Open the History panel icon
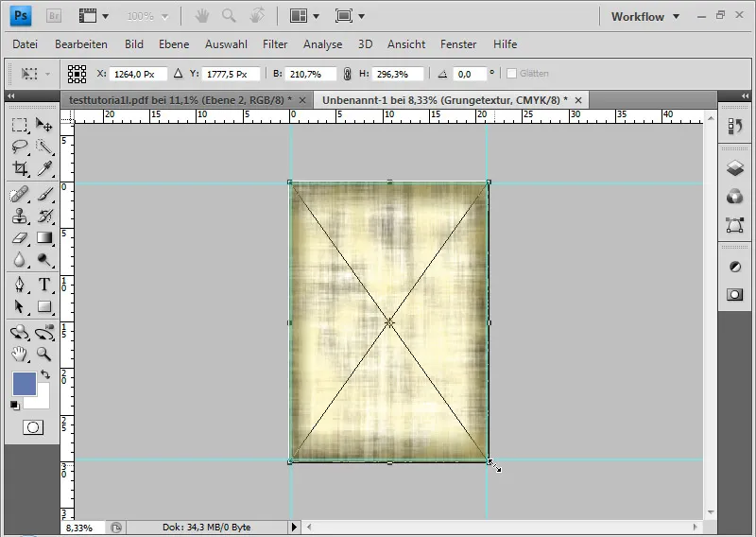Image resolution: width=756 pixels, height=537 pixels. point(735,127)
